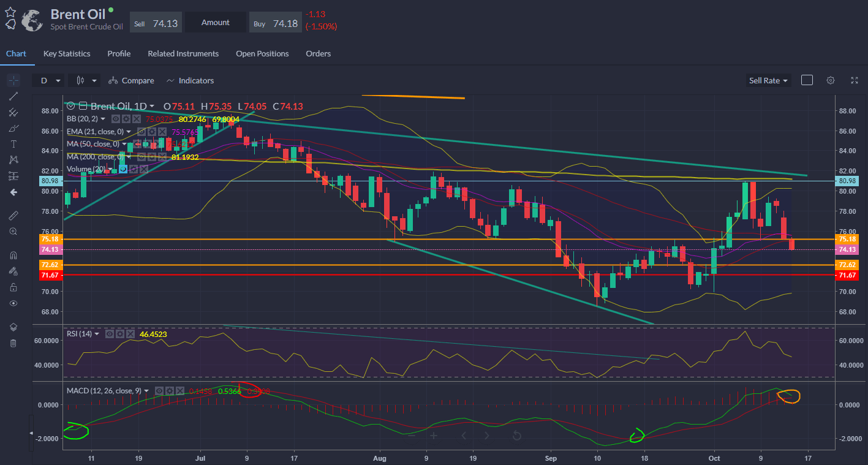Hide the MA (200, close, 0) indicator
Screen dimensions: 868x465
(142, 157)
